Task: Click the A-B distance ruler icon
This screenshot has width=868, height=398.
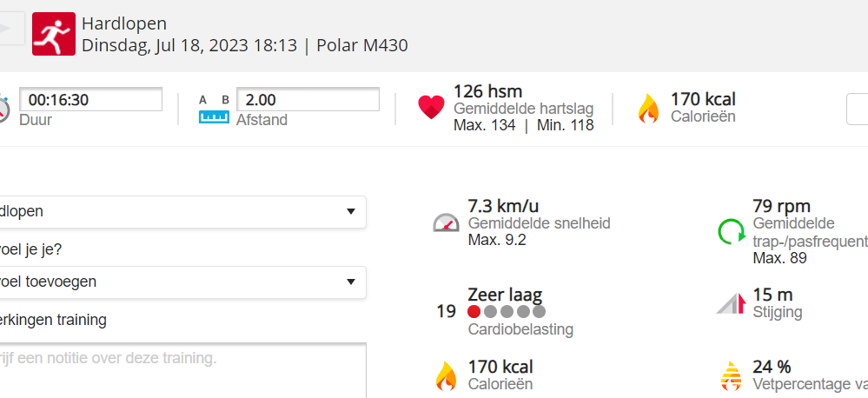Action: (214, 109)
